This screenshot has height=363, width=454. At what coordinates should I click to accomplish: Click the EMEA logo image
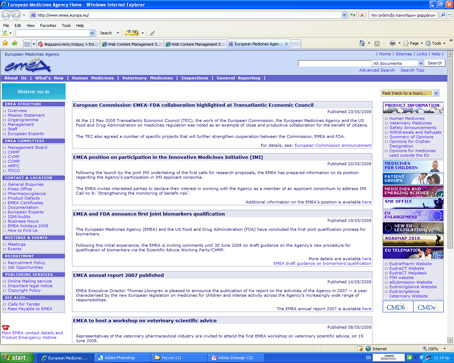[27, 66]
